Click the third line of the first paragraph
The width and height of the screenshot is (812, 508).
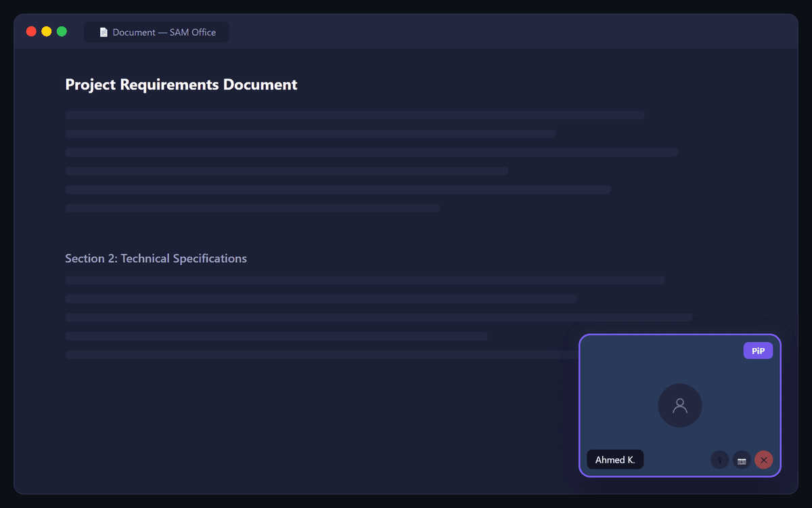[371, 152]
